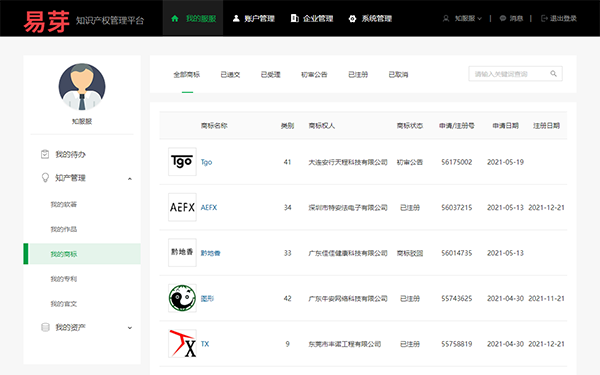
Task: Switch to the 已递交 tab
Action: pos(230,75)
